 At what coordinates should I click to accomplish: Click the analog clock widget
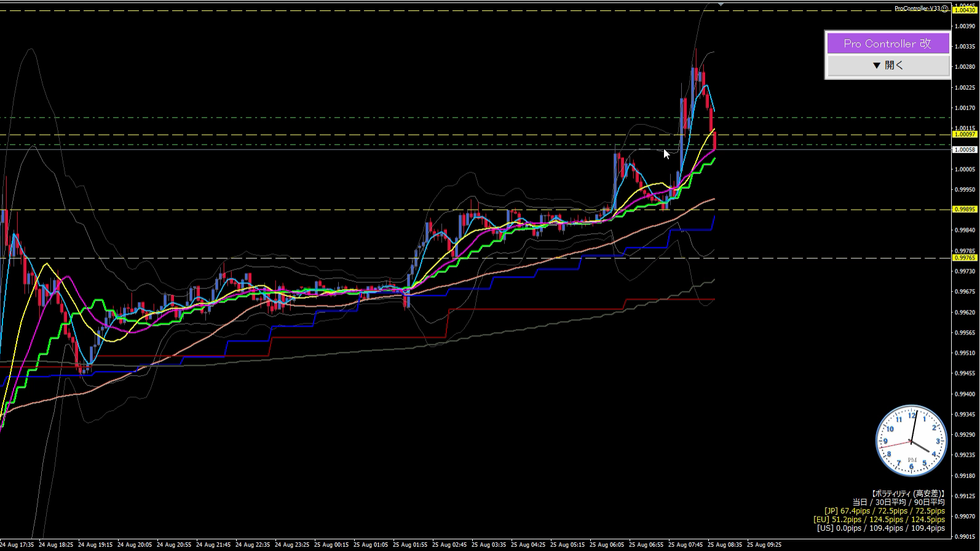pyautogui.click(x=911, y=440)
